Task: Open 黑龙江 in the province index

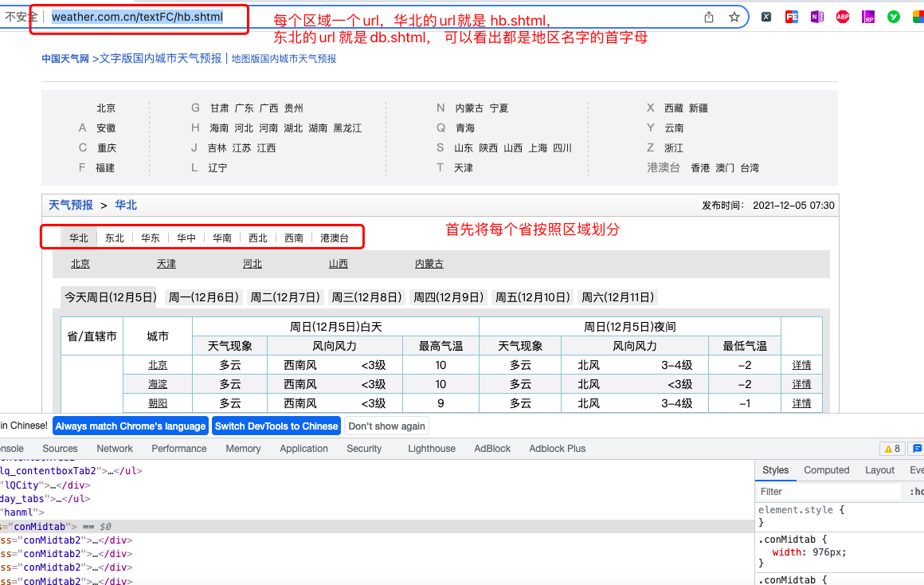Action: click(x=347, y=128)
